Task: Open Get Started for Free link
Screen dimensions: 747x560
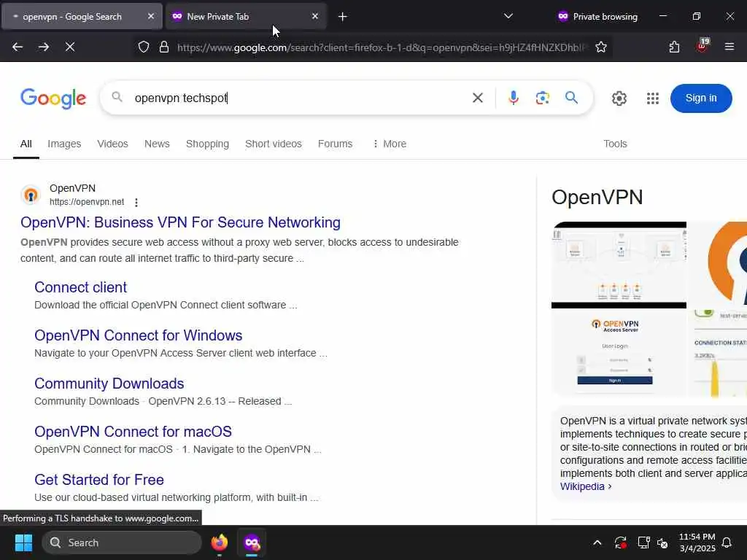Action: (99, 480)
